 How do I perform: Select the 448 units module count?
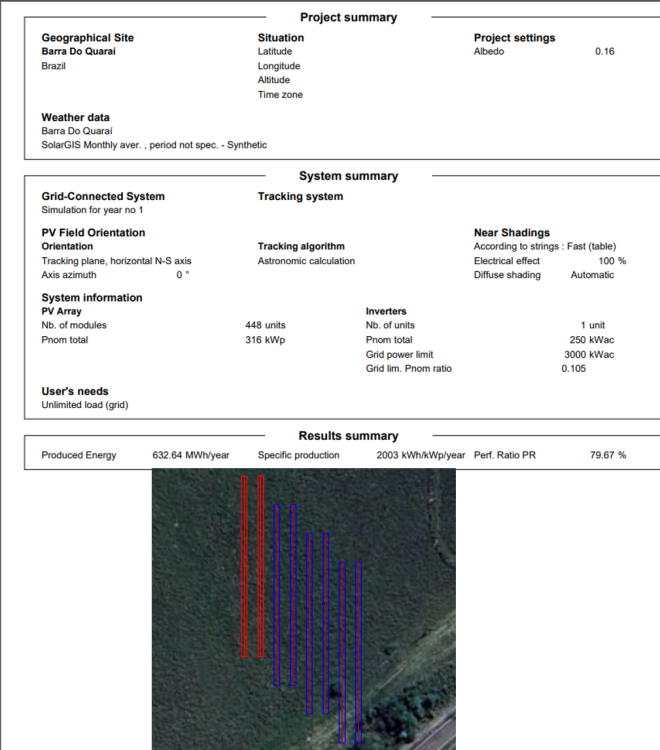coord(265,325)
